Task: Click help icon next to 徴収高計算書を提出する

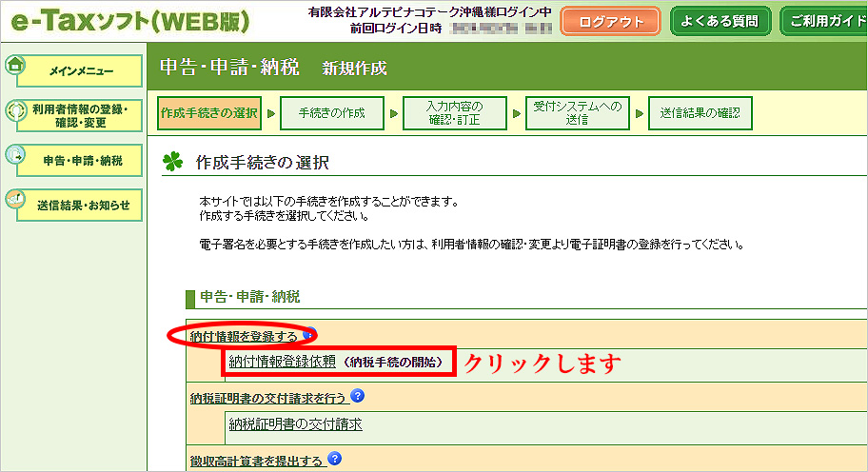Action: [x=334, y=460]
